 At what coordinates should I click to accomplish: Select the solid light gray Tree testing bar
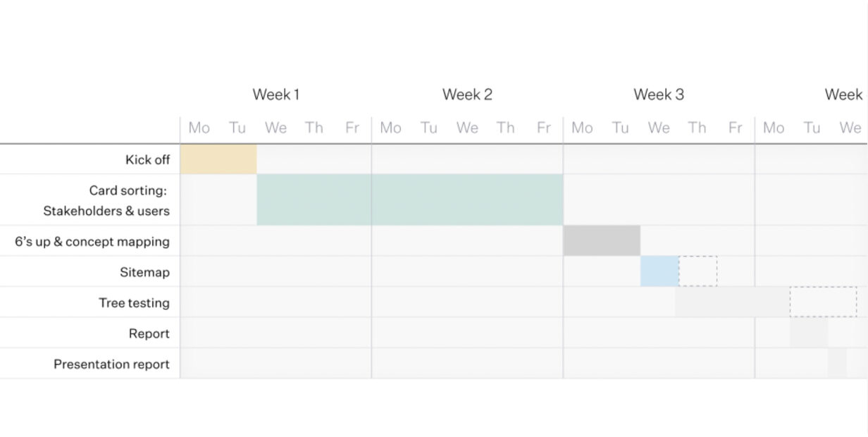732,302
